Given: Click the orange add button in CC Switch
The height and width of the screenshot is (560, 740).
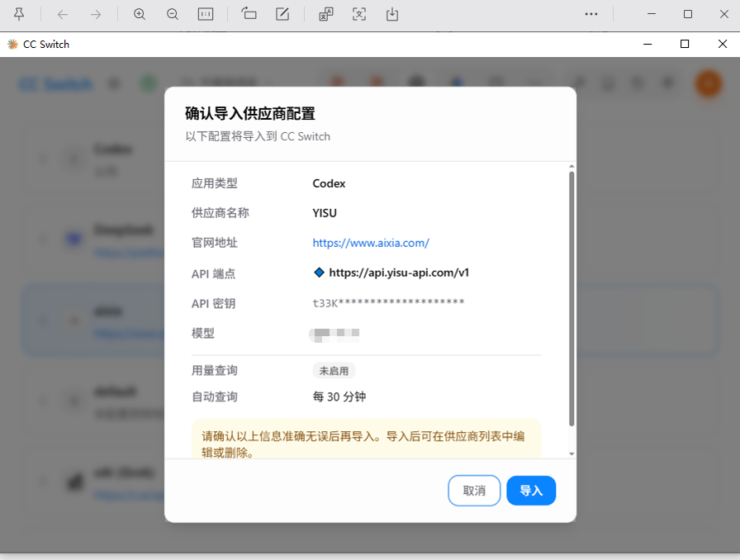Looking at the screenshot, I should click(709, 83).
